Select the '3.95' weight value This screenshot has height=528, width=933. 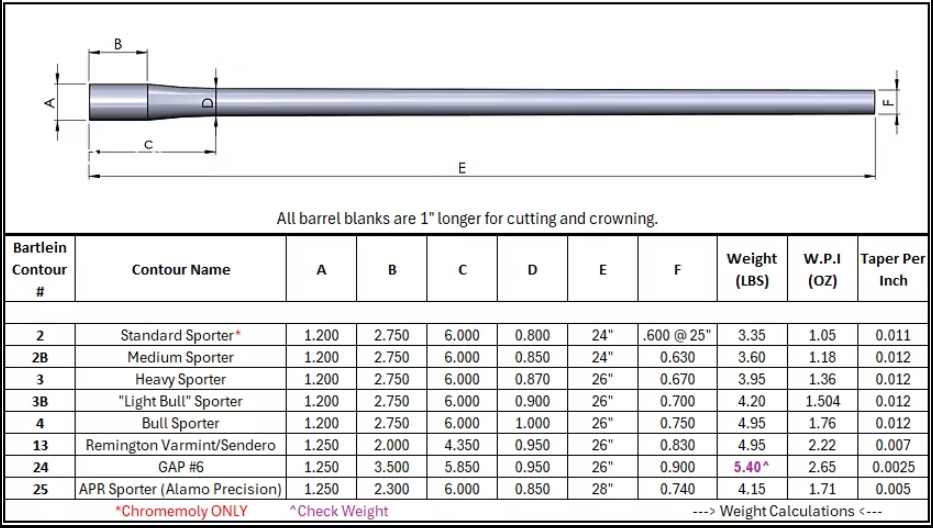click(752, 379)
